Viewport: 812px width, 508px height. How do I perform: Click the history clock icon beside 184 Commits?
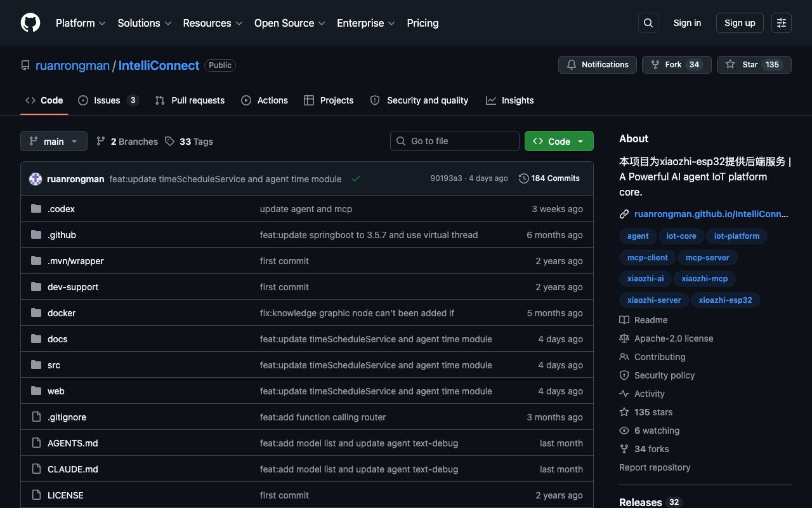coord(523,178)
